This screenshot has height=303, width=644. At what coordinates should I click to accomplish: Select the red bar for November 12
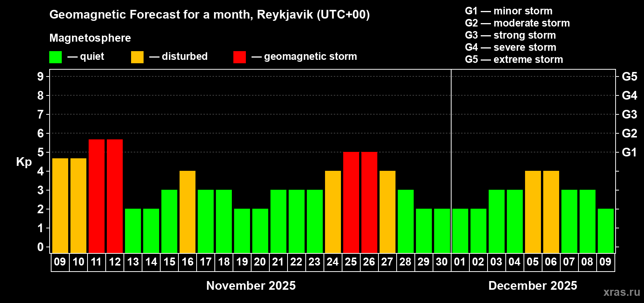[115, 196]
